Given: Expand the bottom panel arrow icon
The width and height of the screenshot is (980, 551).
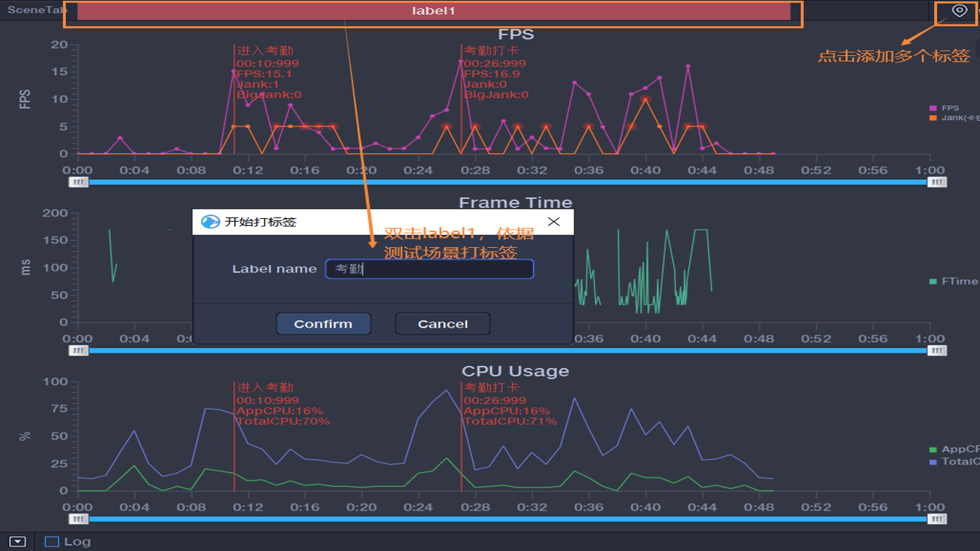Looking at the screenshot, I should 18,542.
